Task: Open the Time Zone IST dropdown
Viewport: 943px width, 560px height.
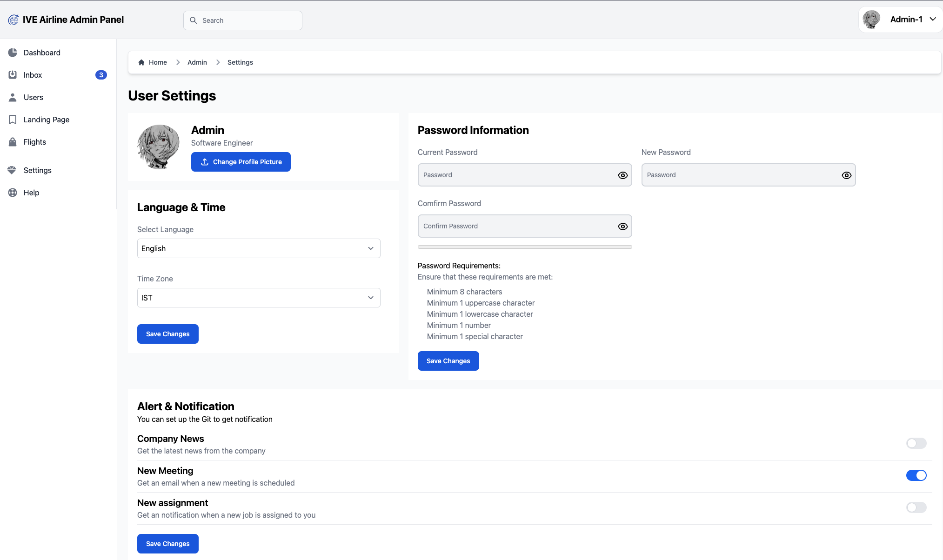Action: click(x=259, y=298)
